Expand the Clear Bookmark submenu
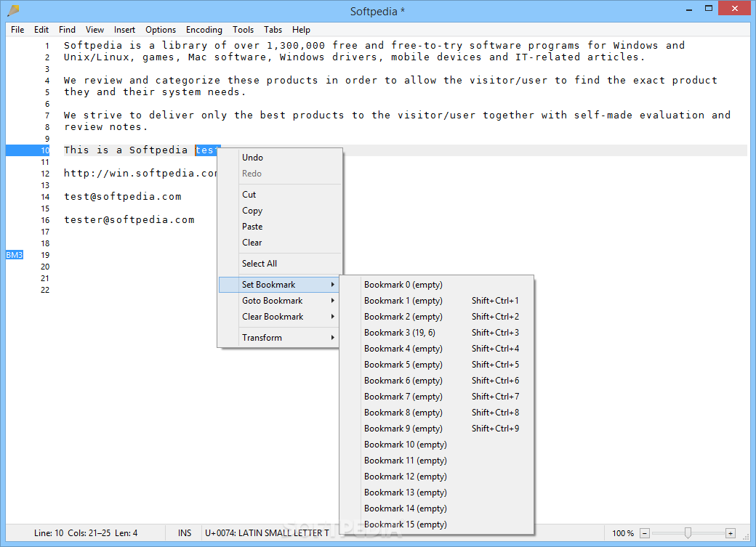Image resolution: width=756 pixels, height=547 pixels. click(280, 317)
